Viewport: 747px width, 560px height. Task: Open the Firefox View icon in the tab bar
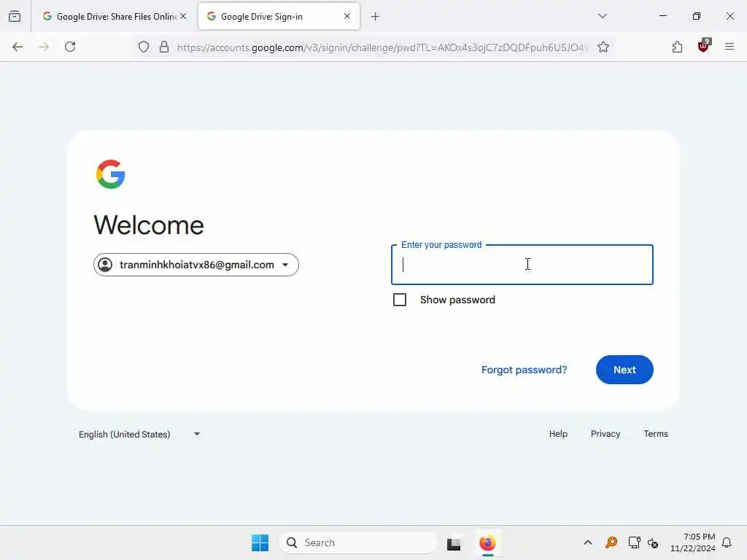coord(15,16)
